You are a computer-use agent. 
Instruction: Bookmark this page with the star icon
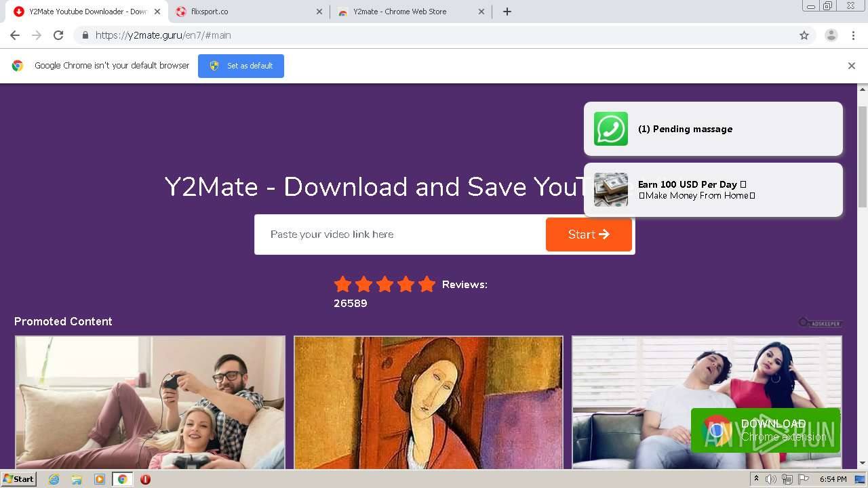804,35
